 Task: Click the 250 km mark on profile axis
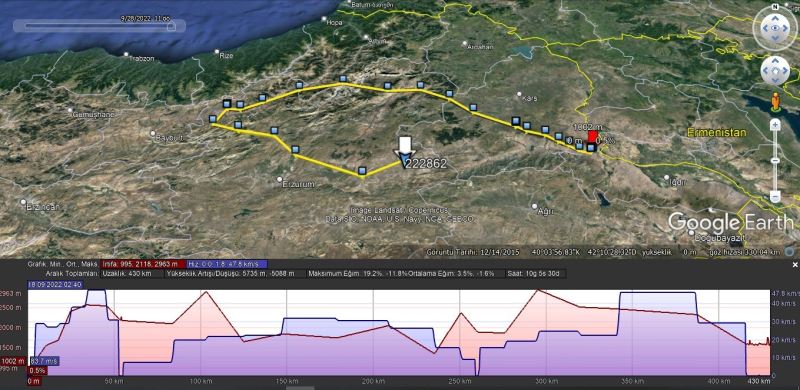(460, 381)
